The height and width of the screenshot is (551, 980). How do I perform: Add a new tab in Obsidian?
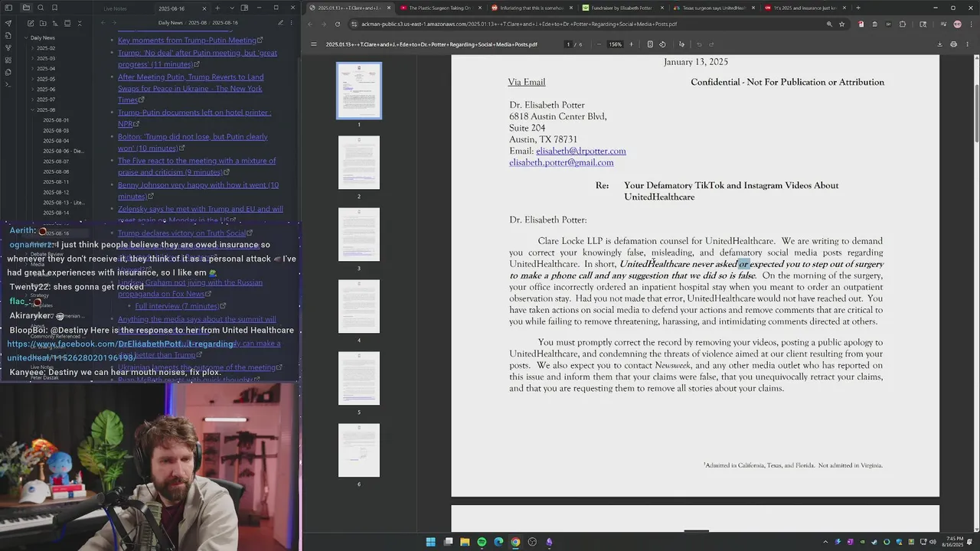[216, 8]
